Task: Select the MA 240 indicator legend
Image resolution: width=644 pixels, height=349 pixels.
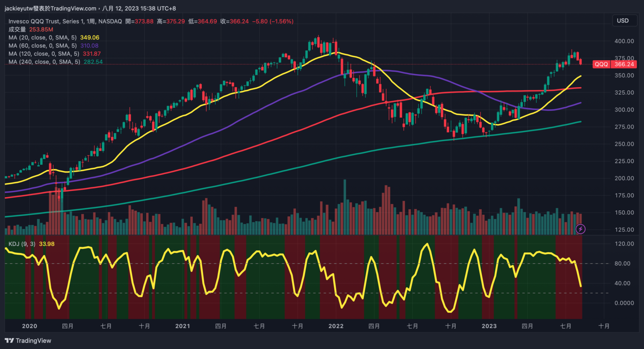Action: 44,62
